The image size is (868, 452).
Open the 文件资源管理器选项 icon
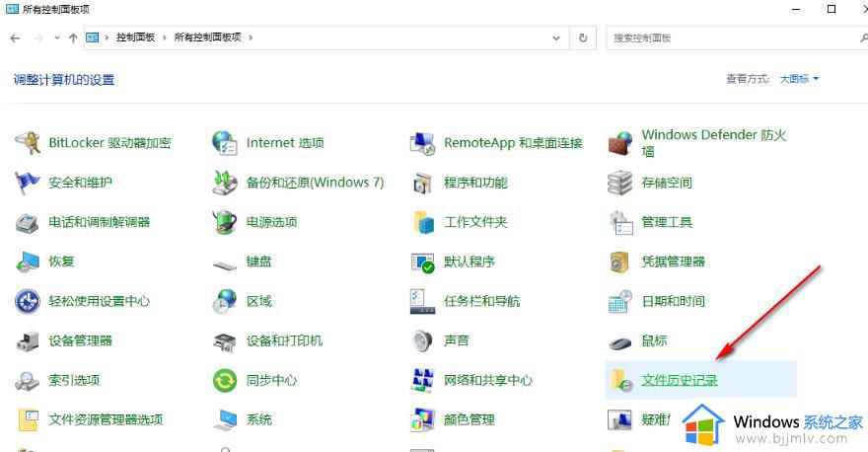pos(29,419)
